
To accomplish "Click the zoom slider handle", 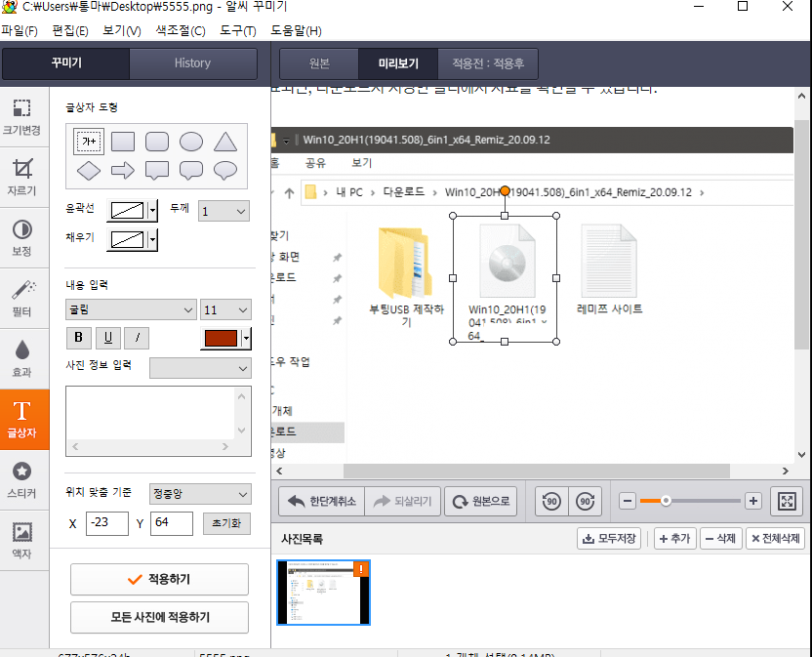I will pyautogui.click(x=666, y=501).
